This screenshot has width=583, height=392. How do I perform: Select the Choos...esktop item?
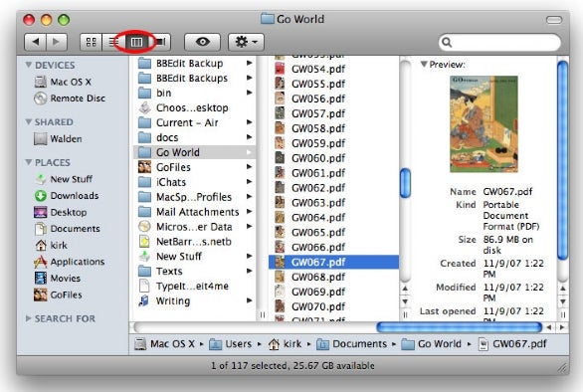coord(195,107)
